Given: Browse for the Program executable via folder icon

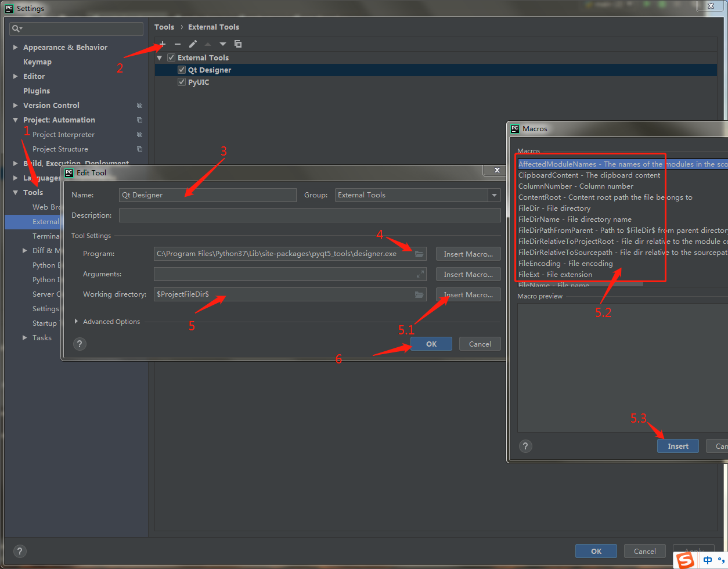Looking at the screenshot, I should tap(419, 253).
